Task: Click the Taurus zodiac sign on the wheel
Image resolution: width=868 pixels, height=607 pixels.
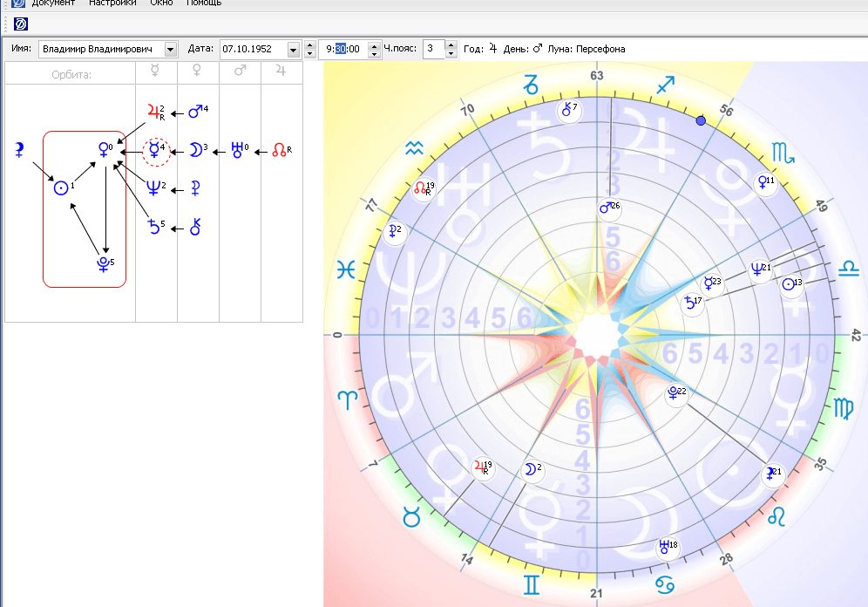Action: tap(411, 516)
